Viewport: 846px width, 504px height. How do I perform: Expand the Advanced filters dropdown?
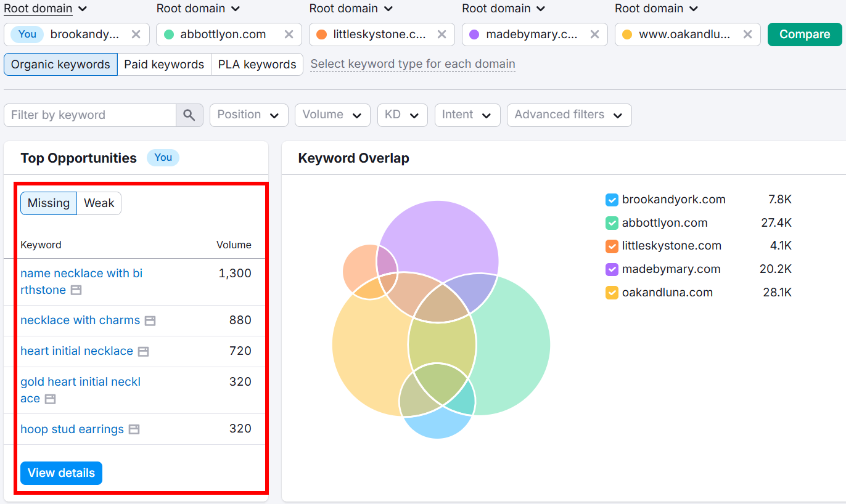tap(569, 115)
